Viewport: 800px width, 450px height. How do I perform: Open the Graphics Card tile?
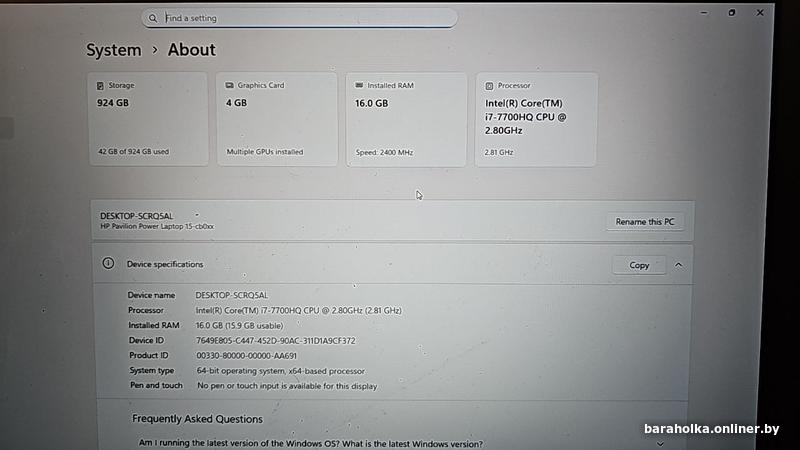[x=277, y=119]
